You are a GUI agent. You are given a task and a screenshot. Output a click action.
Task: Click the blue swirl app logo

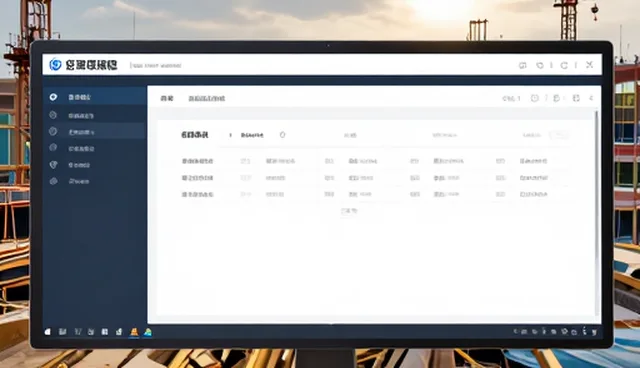55,64
